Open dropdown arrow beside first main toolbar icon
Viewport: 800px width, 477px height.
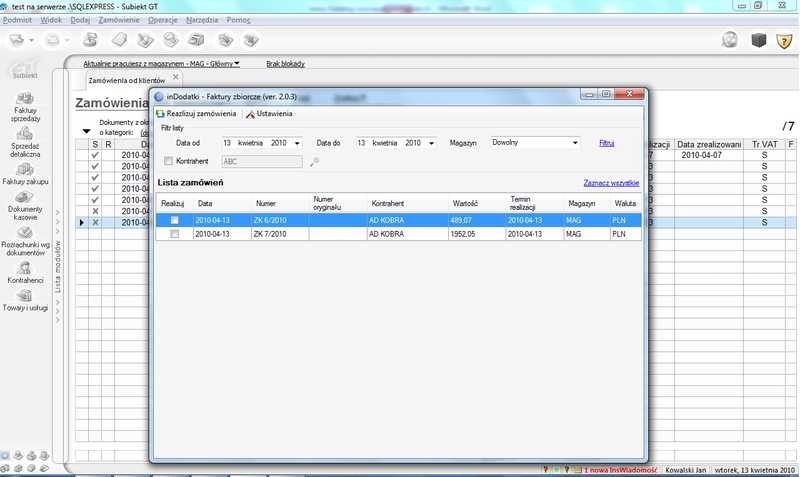click(x=32, y=40)
